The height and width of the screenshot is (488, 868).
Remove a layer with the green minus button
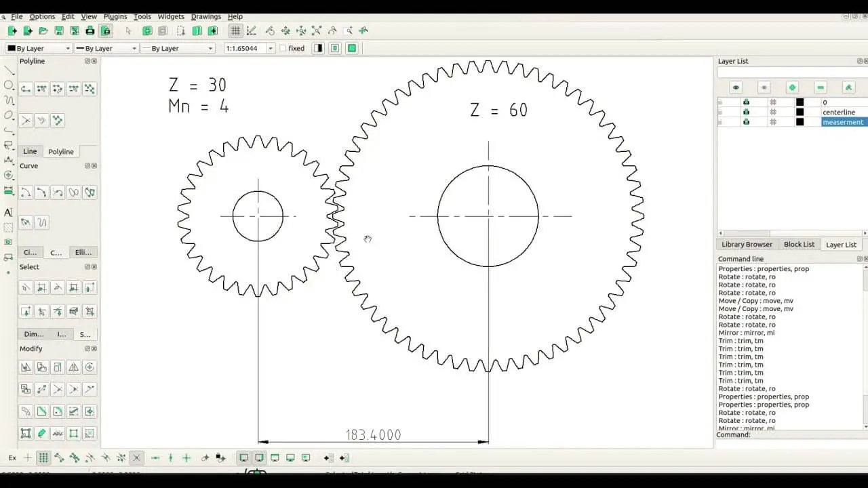(x=819, y=87)
